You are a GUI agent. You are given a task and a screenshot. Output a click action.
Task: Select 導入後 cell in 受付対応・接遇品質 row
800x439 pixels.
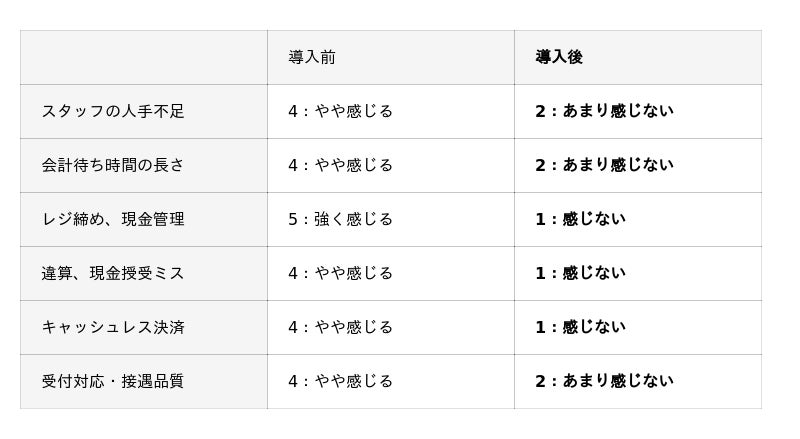coord(604,381)
